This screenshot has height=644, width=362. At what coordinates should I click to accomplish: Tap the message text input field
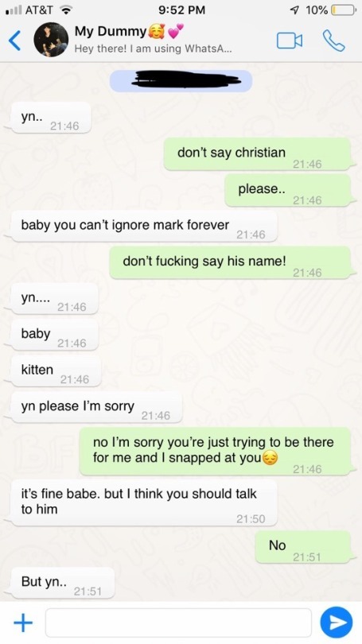pos(178,623)
